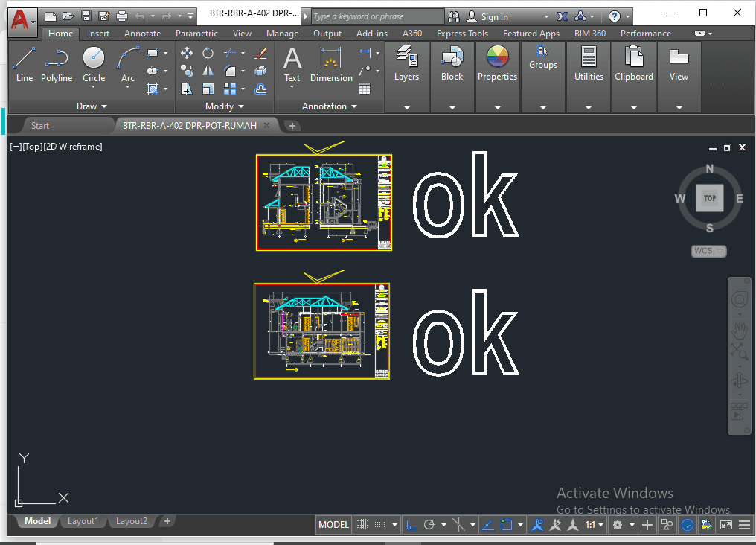Open Properties color wheel panel
756x545 pixels.
(497, 64)
